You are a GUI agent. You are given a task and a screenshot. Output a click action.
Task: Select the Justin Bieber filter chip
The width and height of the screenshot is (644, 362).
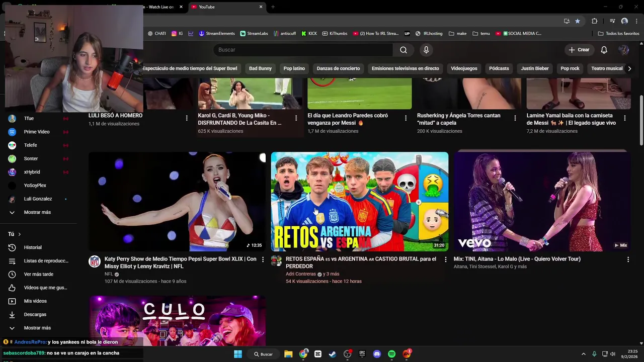click(x=535, y=68)
